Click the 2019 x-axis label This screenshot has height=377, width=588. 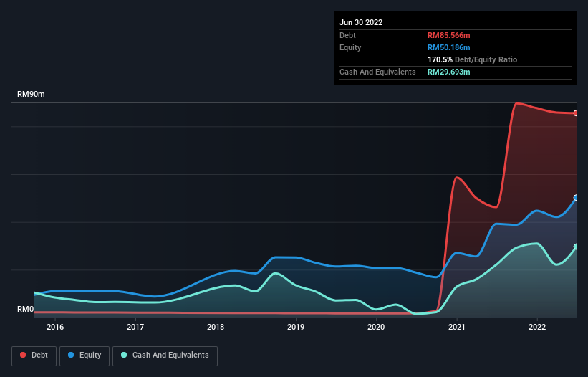[x=296, y=327]
